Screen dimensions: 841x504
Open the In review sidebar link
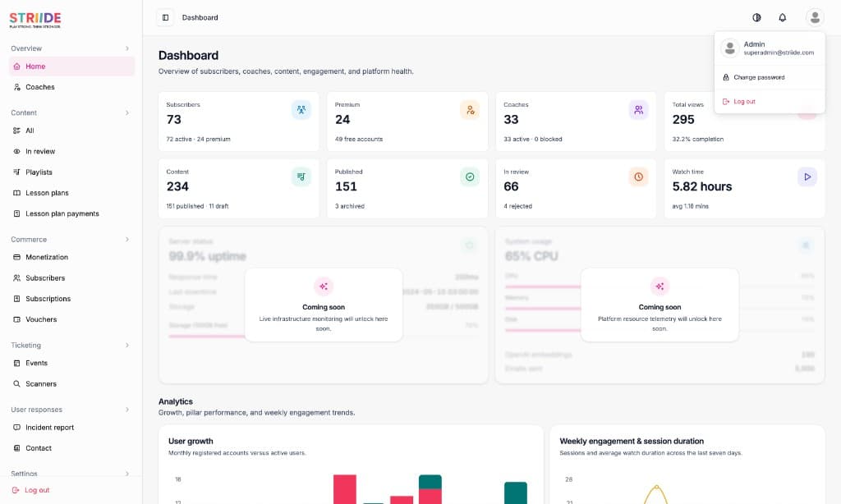tap(72, 151)
